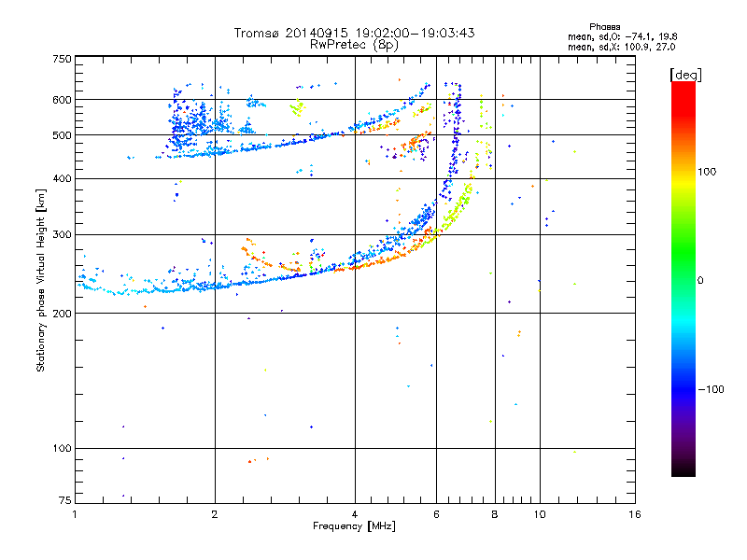Click the '[deg]' colorbar unit label
Image resolution: width=747 pixels, height=560 pixels.
(x=685, y=75)
